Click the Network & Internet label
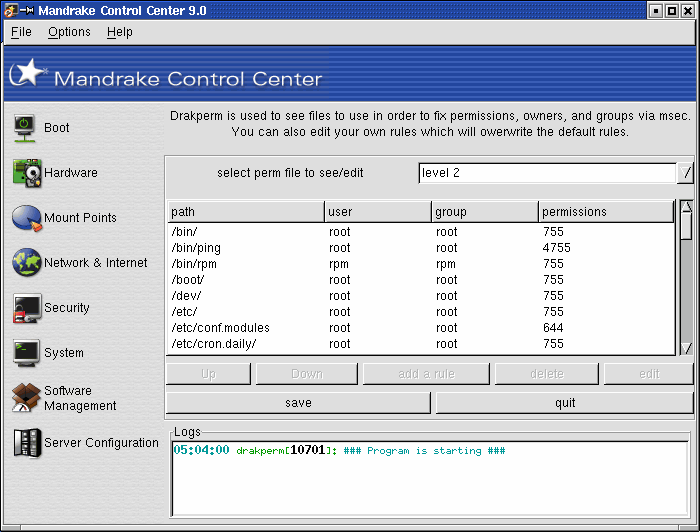This screenshot has height=532, width=700. click(96, 263)
